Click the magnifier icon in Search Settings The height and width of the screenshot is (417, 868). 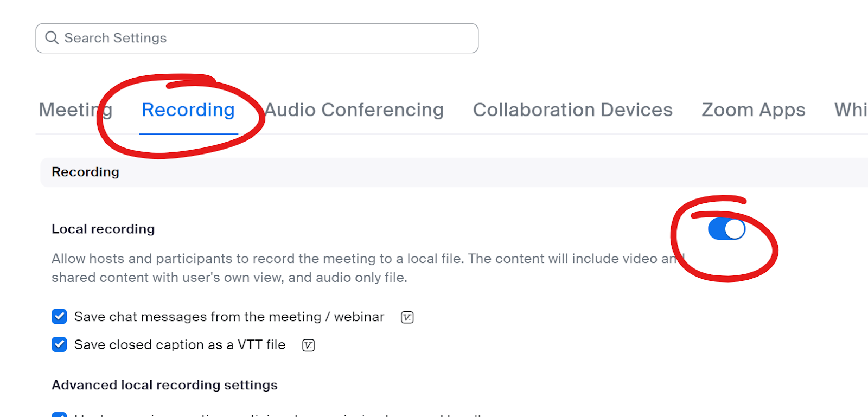(x=52, y=37)
